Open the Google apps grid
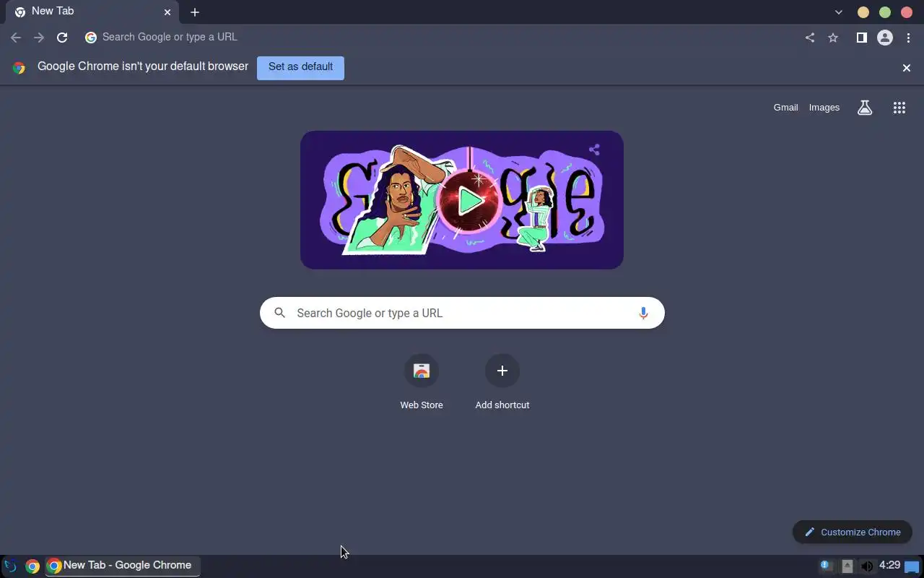The image size is (924, 578). (899, 108)
